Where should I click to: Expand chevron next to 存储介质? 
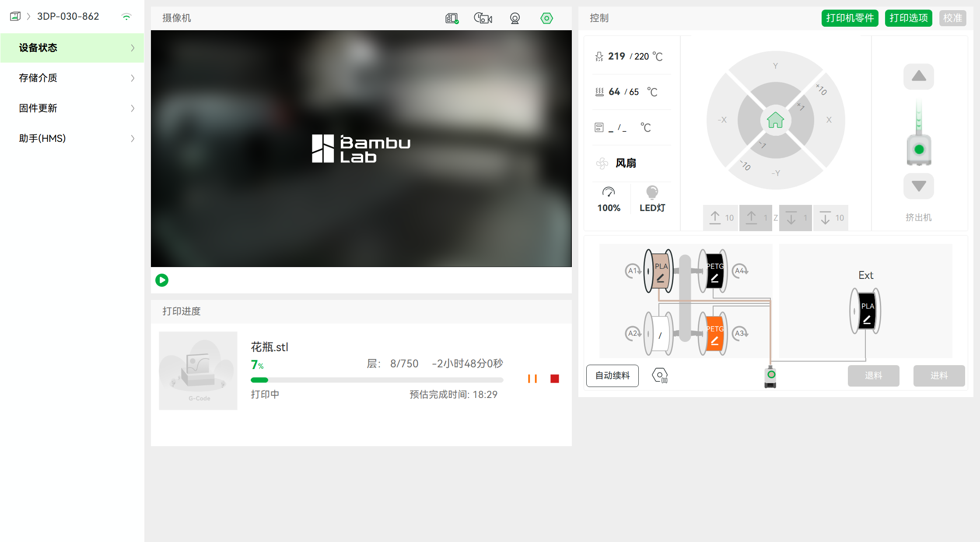pos(133,78)
